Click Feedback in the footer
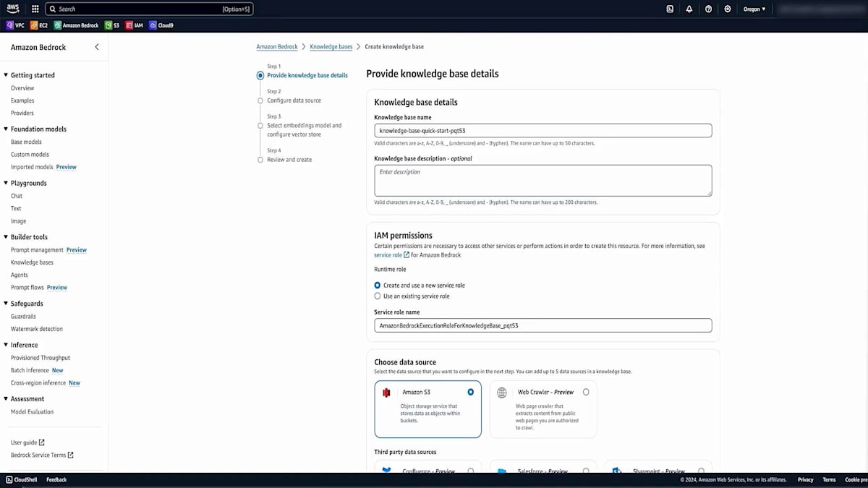 [56, 479]
